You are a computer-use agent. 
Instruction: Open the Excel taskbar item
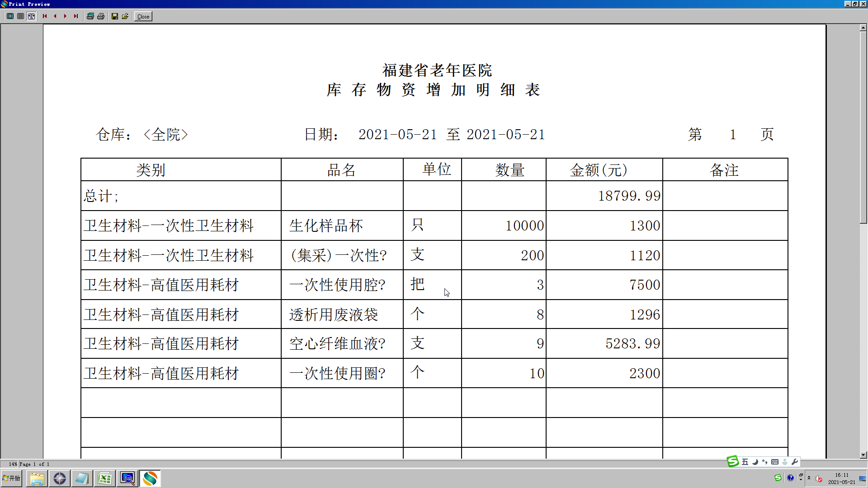104,478
